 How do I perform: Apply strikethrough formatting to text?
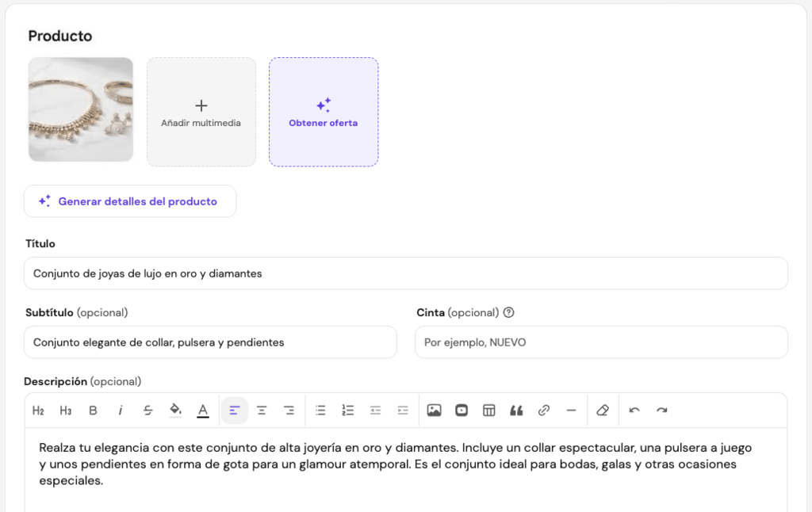148,411
